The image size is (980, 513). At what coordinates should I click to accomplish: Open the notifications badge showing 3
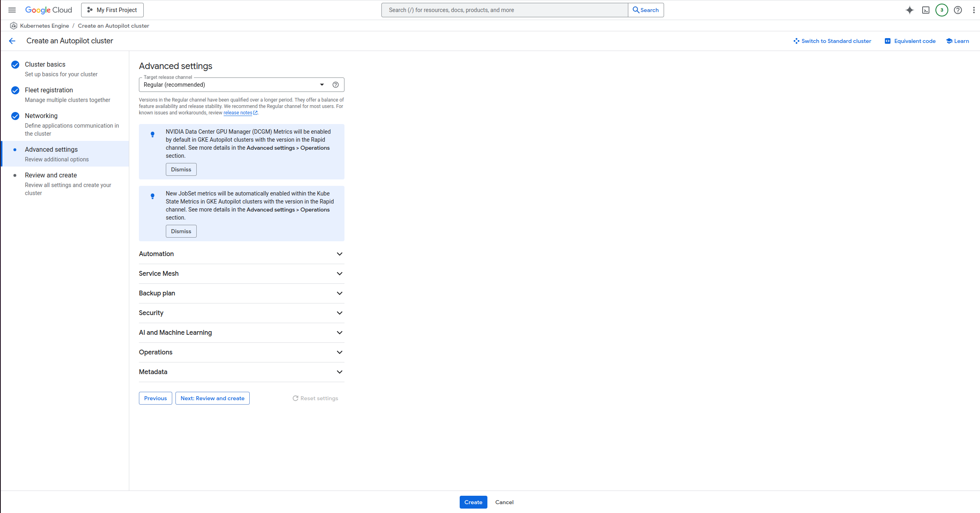942,10
